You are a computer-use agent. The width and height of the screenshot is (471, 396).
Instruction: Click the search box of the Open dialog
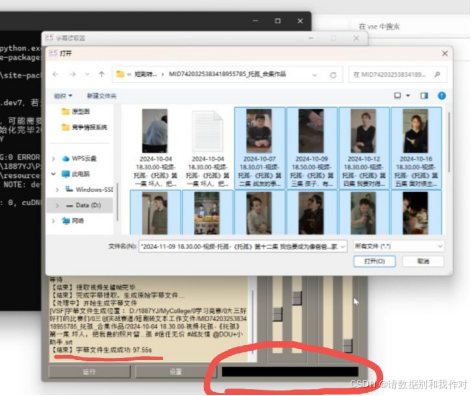point(398,75)
